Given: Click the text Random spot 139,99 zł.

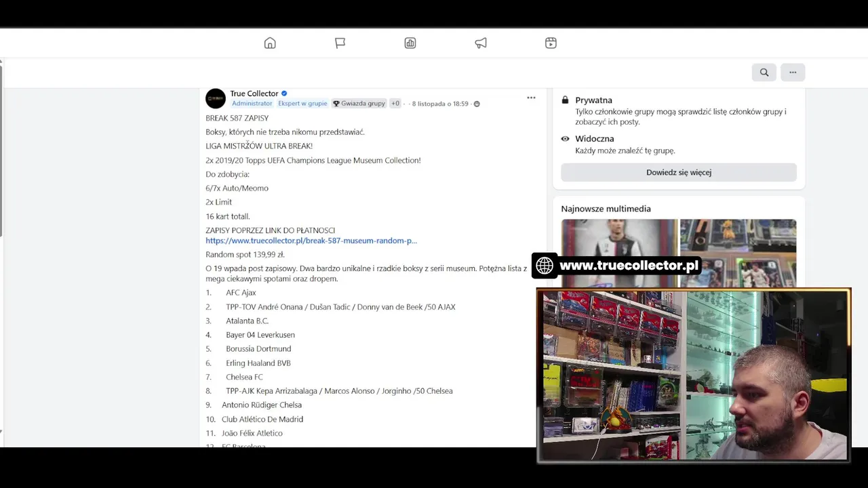Looking at the screenshot, I should pos(245,255).
